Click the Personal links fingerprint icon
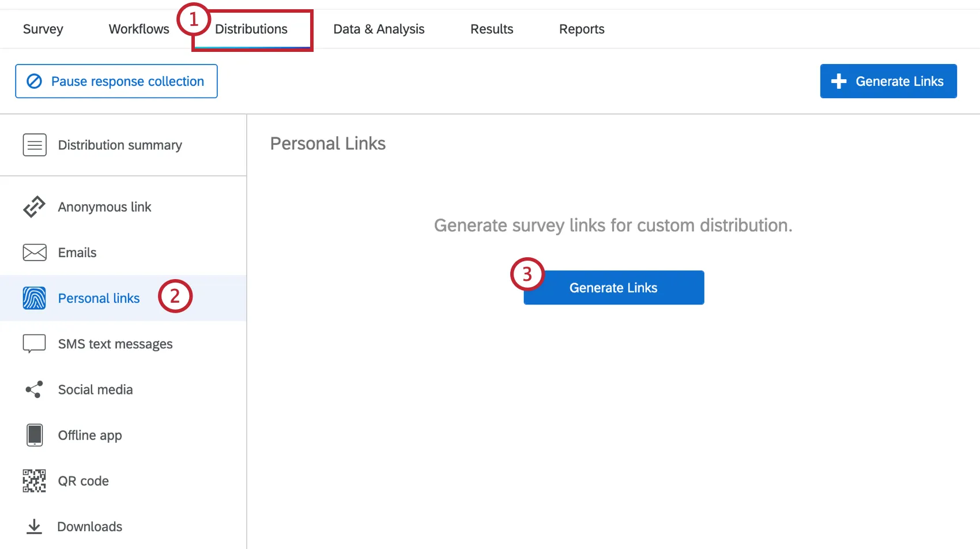Screen dimensions: 980x549 tap(35, 298)
